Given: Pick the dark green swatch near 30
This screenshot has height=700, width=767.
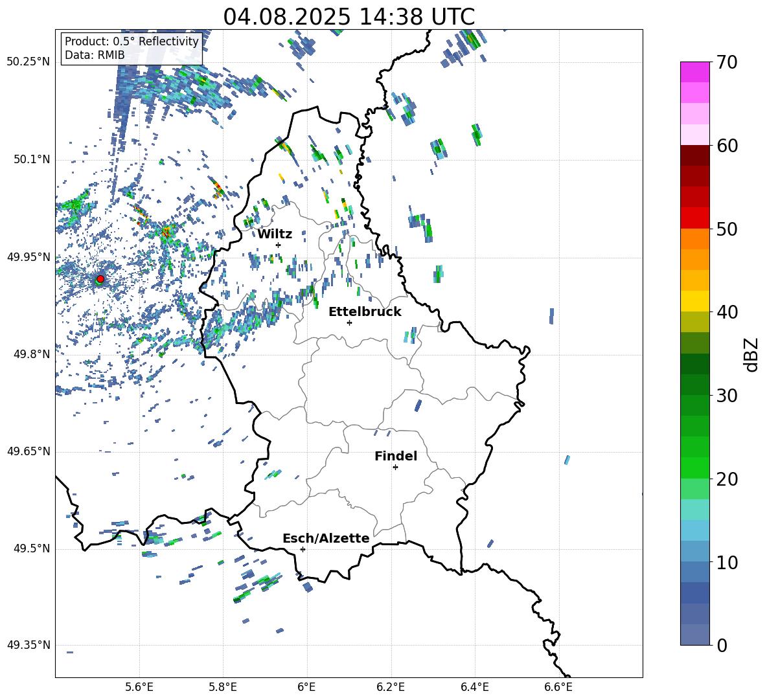Looking at the screenshot, I should (694, 384).
